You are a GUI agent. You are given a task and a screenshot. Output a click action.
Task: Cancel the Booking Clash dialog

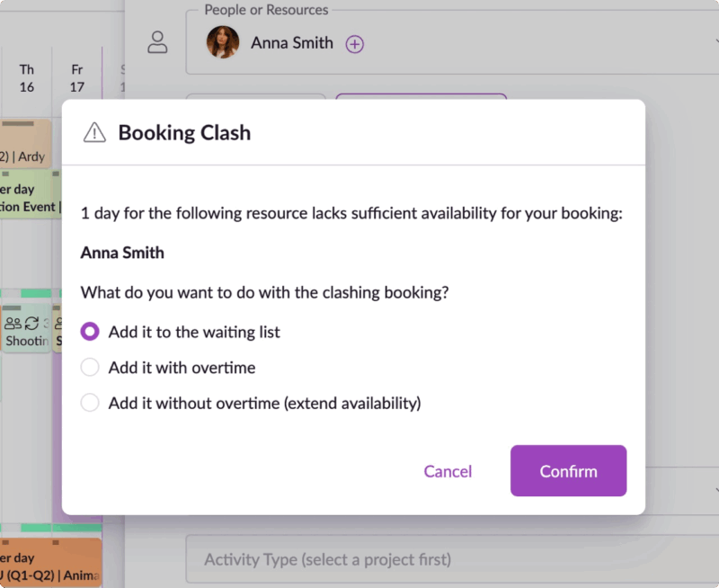448,471
